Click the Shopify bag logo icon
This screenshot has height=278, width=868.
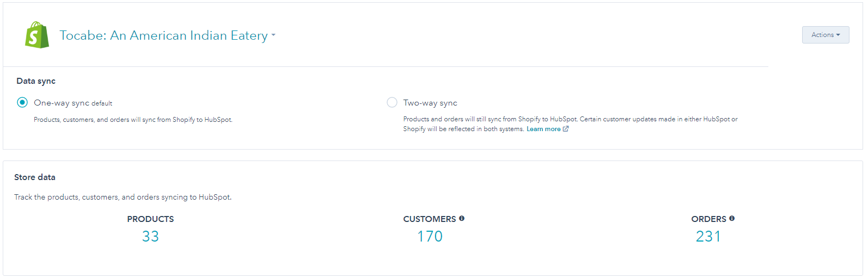click(x=36, y=35)
